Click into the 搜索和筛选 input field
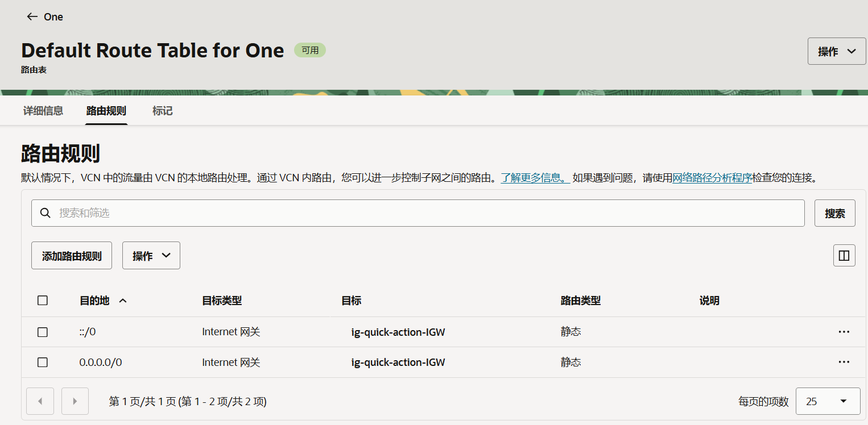The image size is (868, 425). click(427, 213)
